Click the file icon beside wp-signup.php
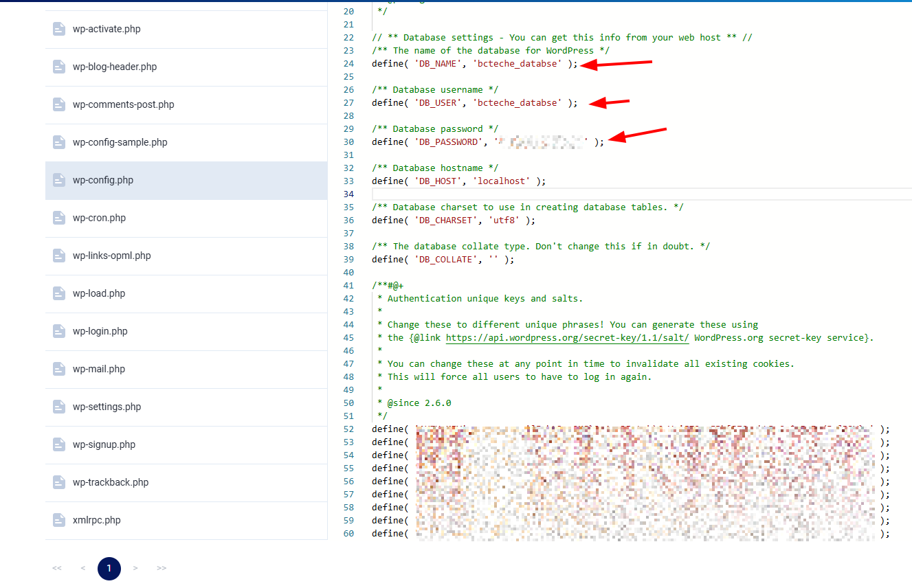 [59, 444]
